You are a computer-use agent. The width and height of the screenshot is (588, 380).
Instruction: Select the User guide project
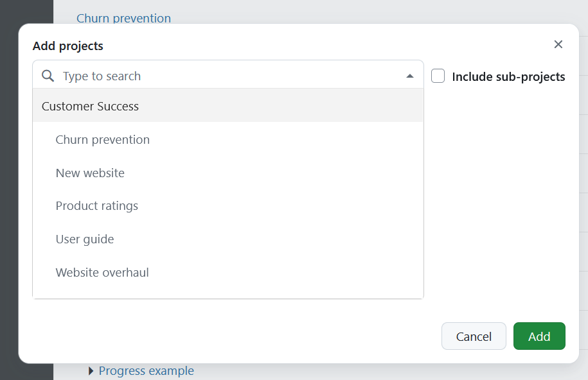click(x=85, y=239)
